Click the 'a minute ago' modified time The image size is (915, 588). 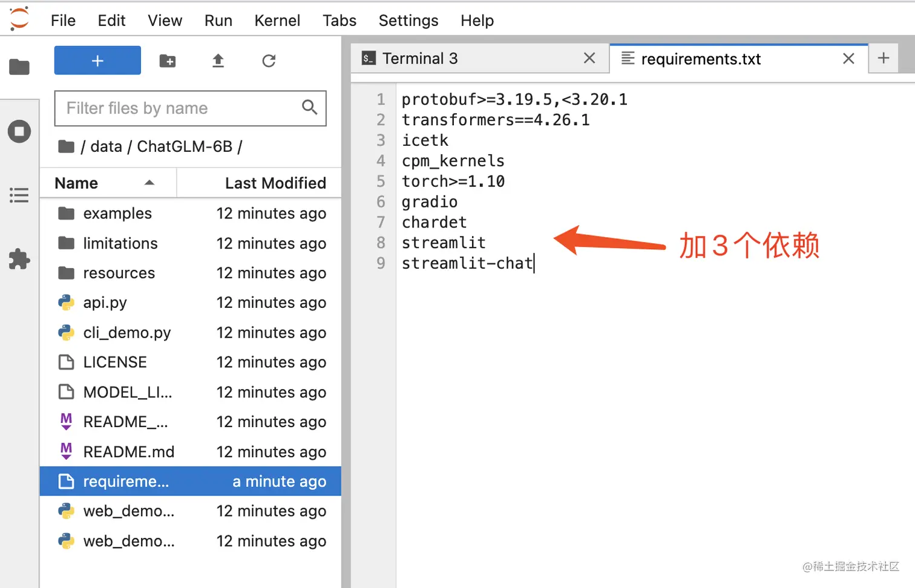(x=279, y=482)
